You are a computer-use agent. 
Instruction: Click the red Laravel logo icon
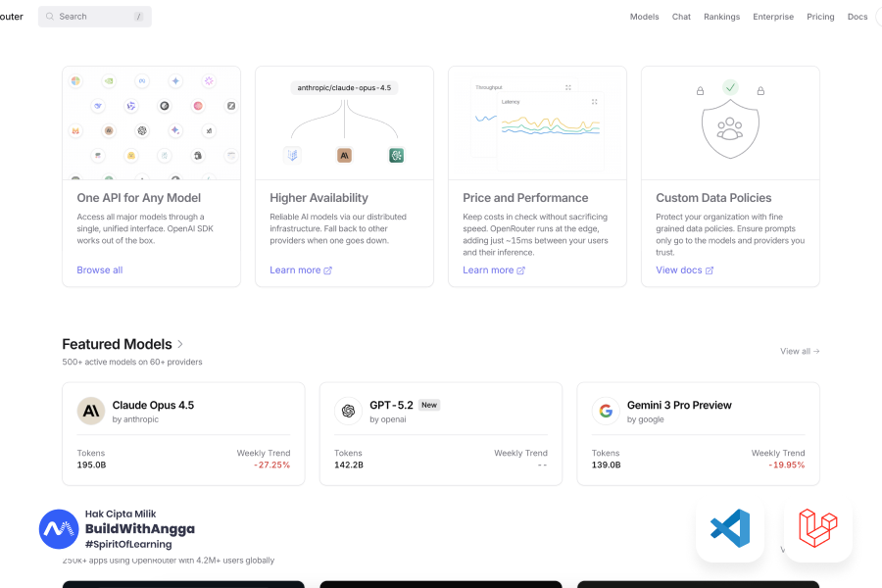pos(817,528)
